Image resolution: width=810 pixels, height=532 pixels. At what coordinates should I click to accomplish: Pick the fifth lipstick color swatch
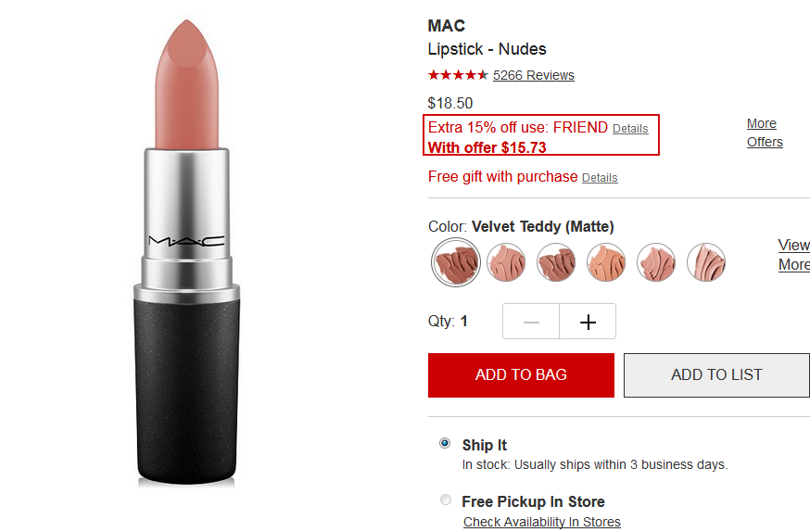pos(656,262)
